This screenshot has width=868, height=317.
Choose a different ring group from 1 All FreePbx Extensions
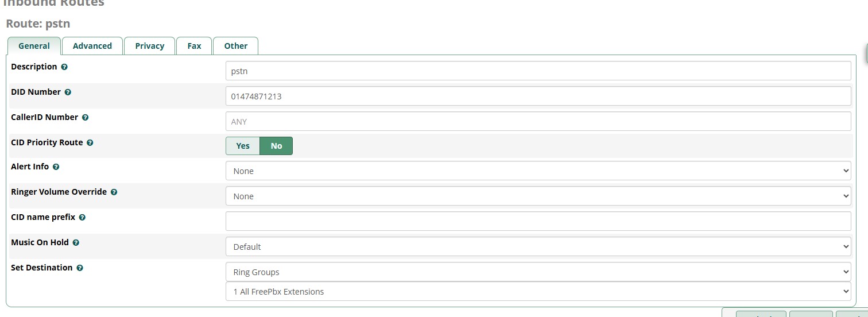(538, 292)
